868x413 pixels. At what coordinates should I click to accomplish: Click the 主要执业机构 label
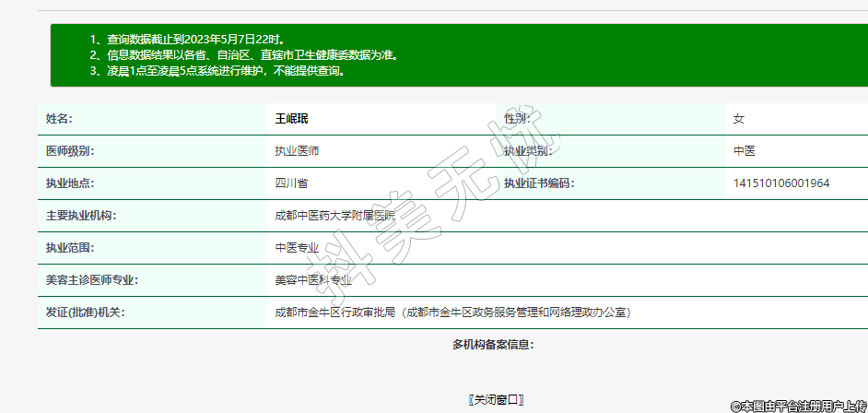tap(81, 216)
